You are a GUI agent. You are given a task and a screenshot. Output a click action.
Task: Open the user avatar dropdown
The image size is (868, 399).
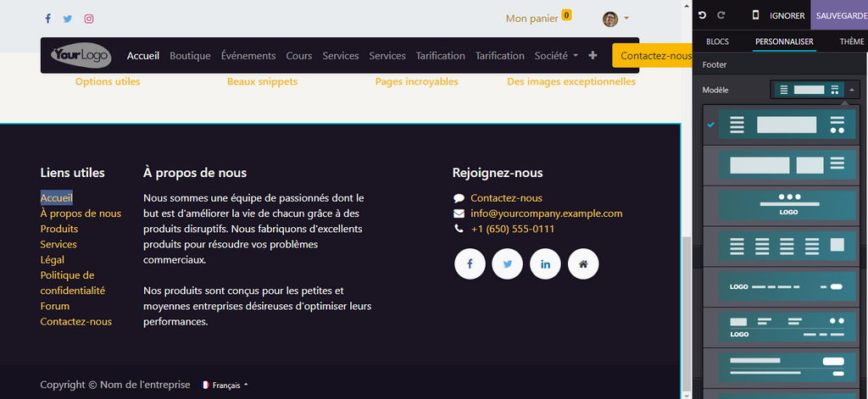(615, 19)
